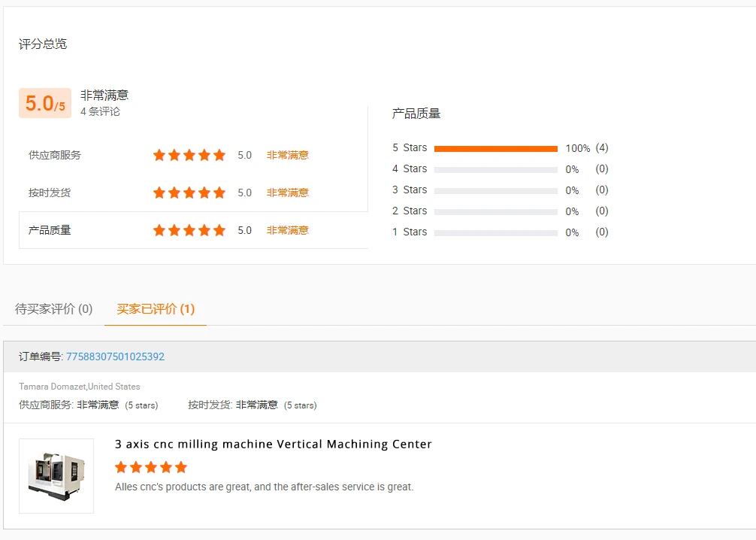Viewport: 756px width, 540px height.
Task: Click the review's five-star rating
Action: pyautogui.click(x=151, y=467)
